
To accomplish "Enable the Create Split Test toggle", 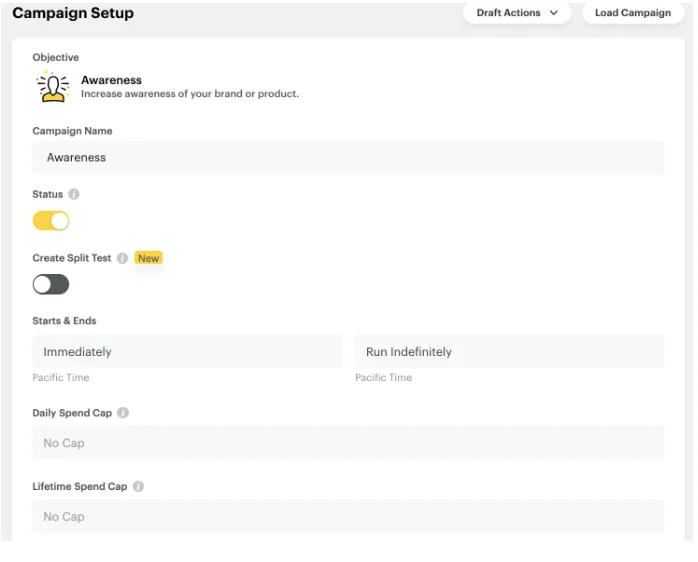I will [x=51, y=285].
